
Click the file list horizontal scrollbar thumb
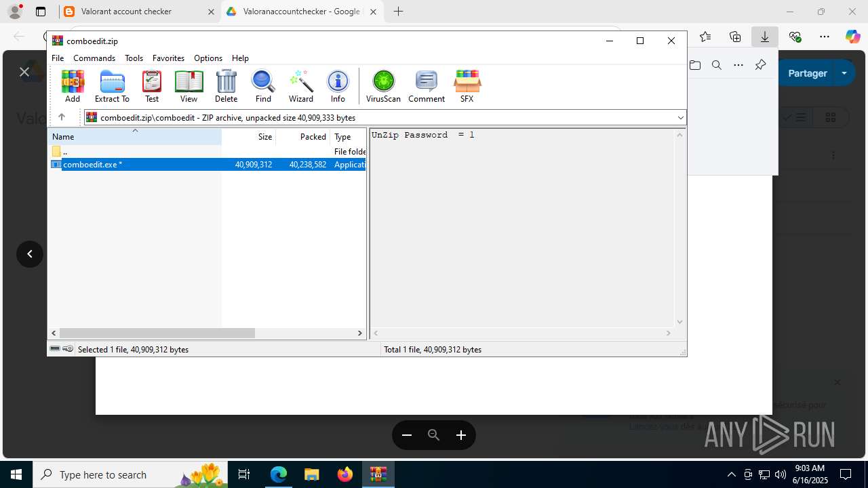[x=157, y=333]
